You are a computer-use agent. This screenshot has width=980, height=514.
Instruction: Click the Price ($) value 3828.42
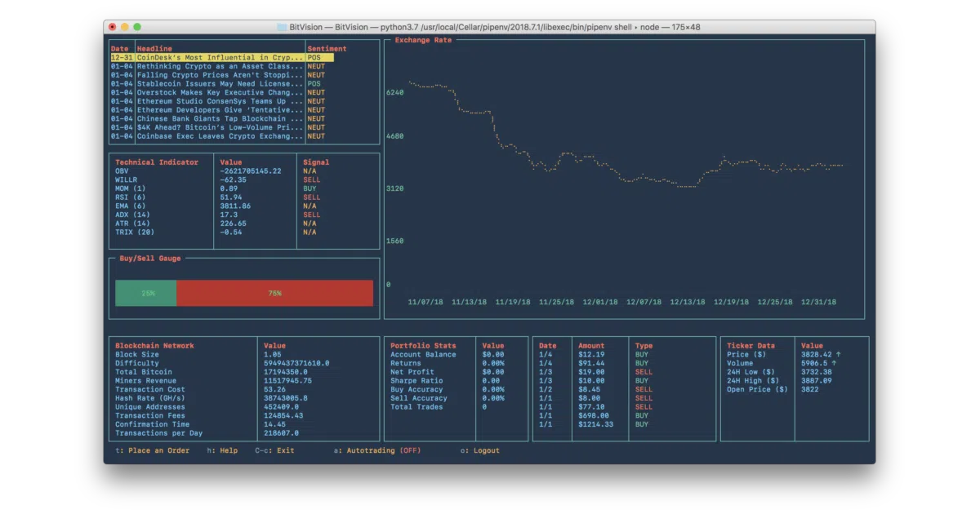[x=817, y=355]
